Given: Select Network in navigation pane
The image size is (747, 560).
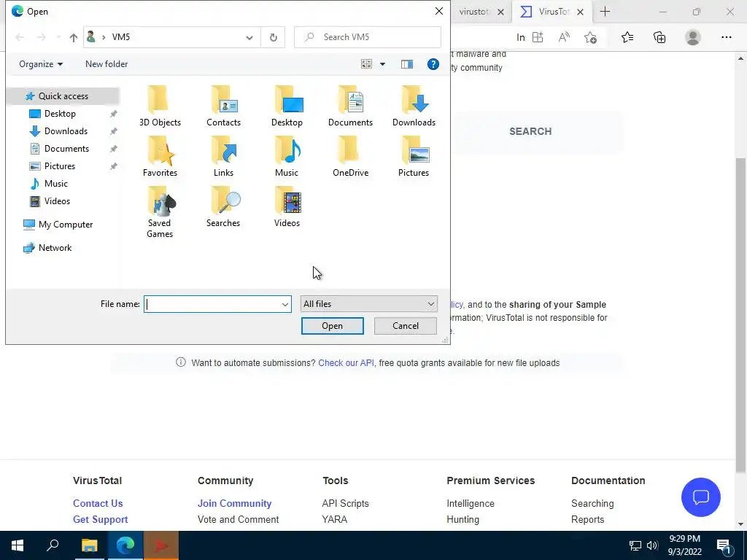Looking at the screenshot, I should coord(55,248).
